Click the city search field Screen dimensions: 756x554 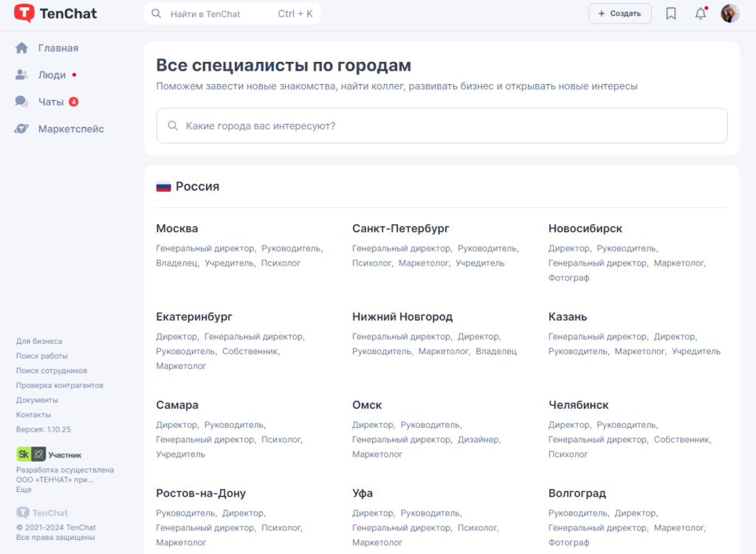(441, 126)
